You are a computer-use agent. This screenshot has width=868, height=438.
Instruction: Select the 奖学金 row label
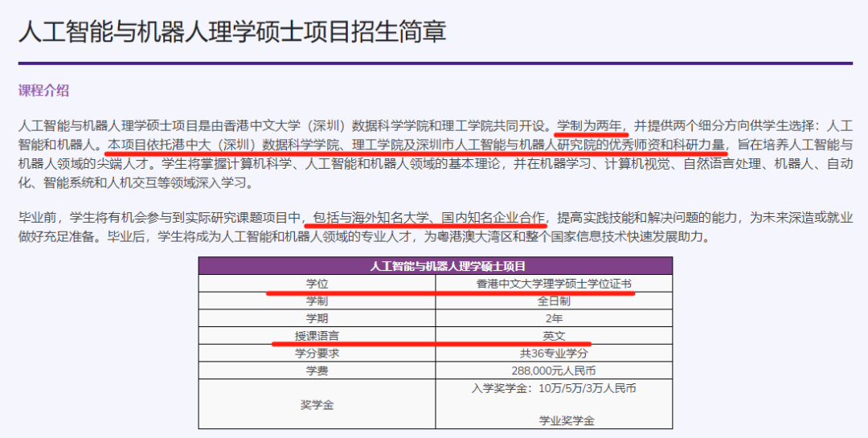point(317,404)
